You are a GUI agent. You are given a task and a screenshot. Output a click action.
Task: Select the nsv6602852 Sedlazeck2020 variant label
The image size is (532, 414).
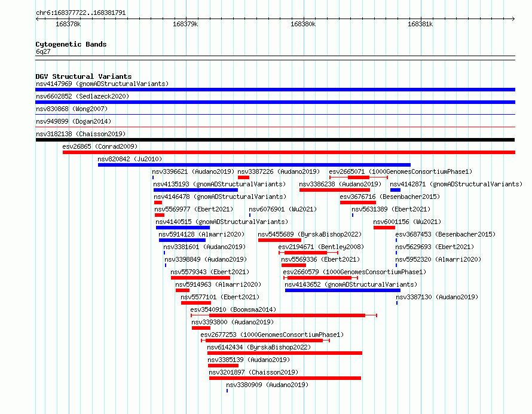coord(82,96)
